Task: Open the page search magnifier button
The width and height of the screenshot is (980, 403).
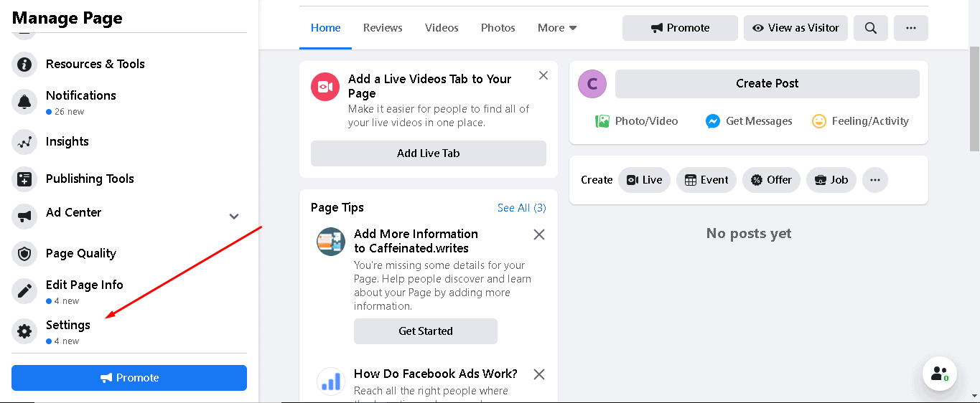Action: pyautogui.click(x=871, y=28)
